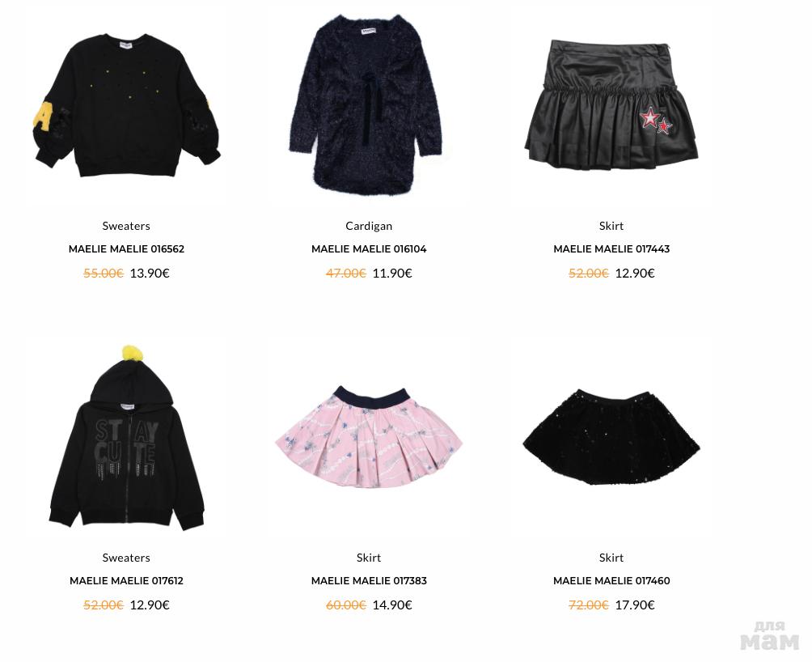
Task: Click the 17.90€ sale price
Action: pyautogui.click(x=635, y=605)
